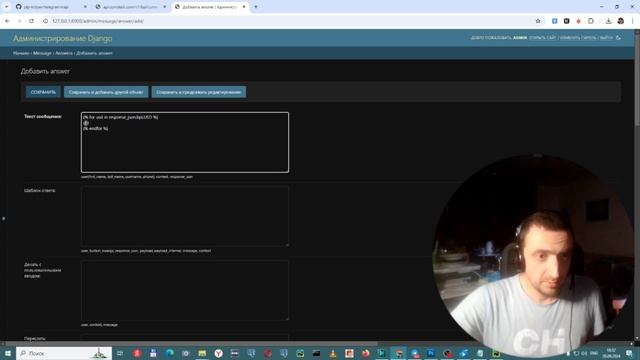Open 'Message' breadcrumb link
Screen dimensions: 640x360
(x=42, y=53)
